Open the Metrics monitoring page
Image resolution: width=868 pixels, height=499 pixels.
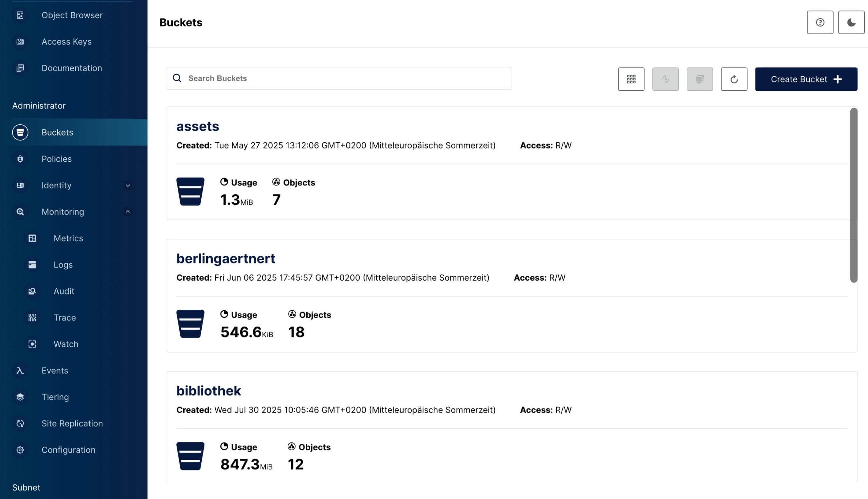coord(68,238)
